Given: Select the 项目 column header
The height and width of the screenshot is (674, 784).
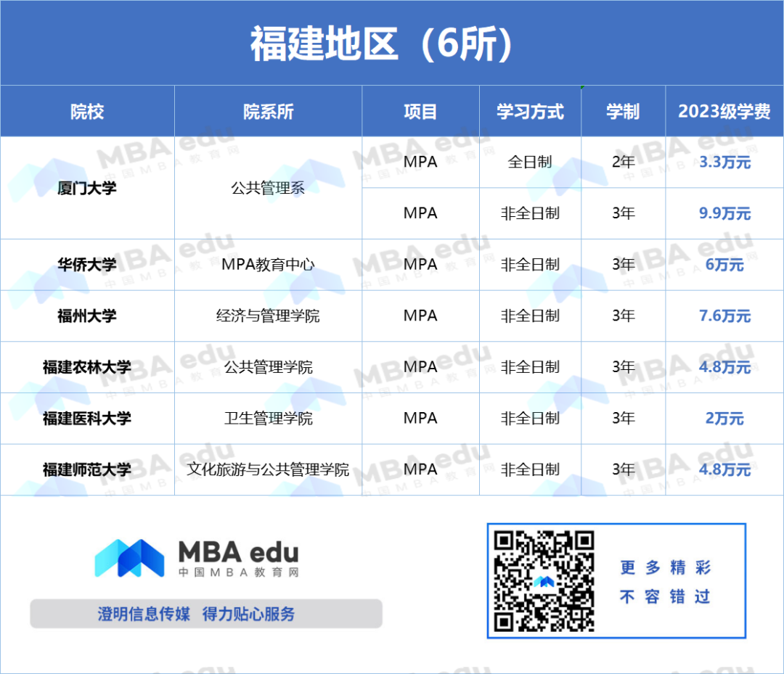Looking at the screenshot, I should click(420, 112).
